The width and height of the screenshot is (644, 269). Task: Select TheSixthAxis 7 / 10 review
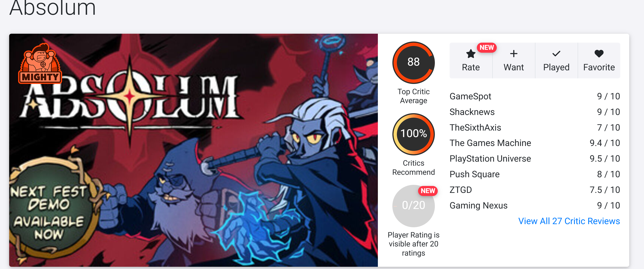click(535, 128)
